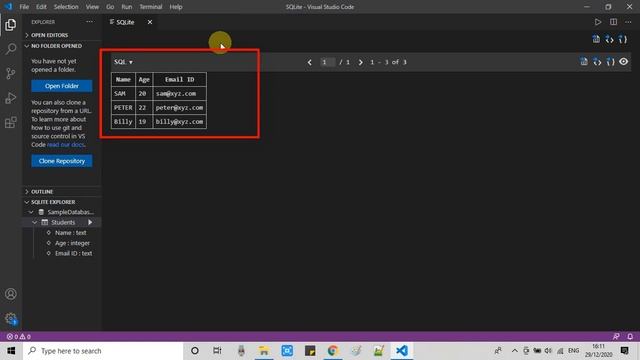The width and height of the screenshot is (640, 360).
Task: Open the Run and Debug view
Action: (x=11, y=98)
